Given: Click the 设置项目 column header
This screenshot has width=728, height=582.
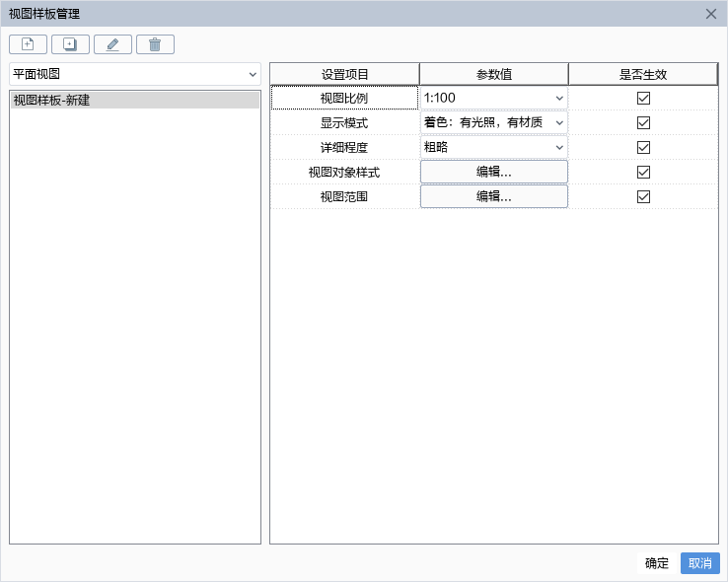Looking at the screenshot, I should tap(344, 74).
